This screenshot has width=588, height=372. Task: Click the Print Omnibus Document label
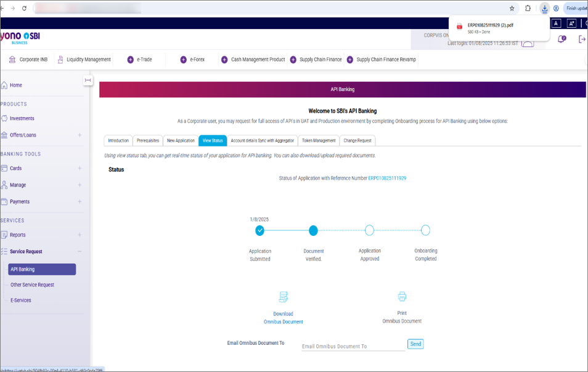402,317
